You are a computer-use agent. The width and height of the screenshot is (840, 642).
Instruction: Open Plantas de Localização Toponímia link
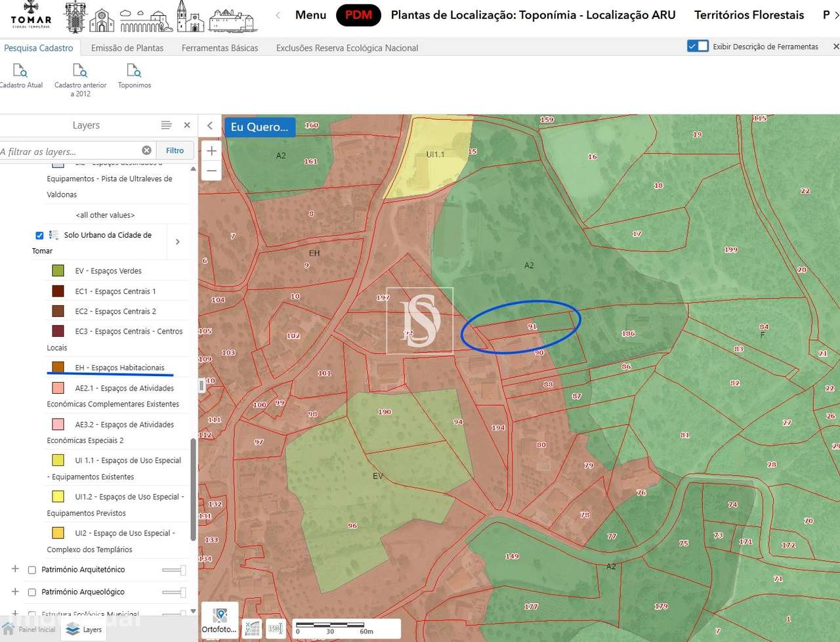pyautogui.click(x=533, y=15)
